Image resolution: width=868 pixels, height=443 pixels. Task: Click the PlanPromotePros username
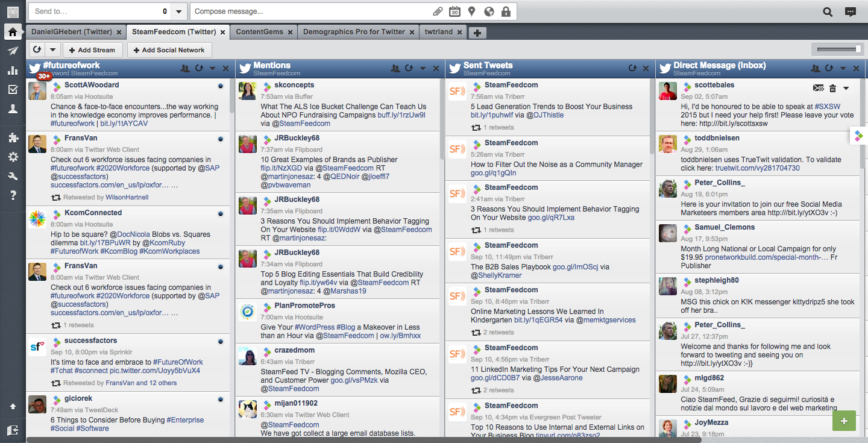pyautogui.click(x=305, y=306)
